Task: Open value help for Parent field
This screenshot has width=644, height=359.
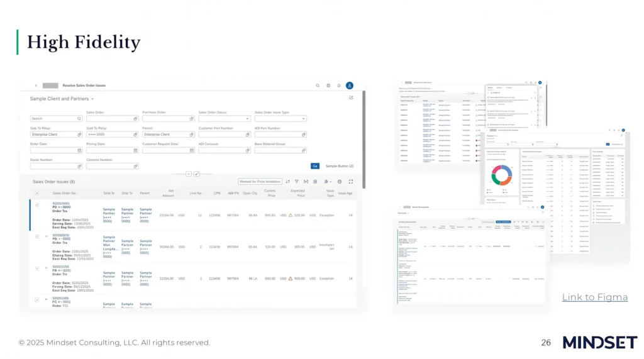Action: tap(191, 135)
